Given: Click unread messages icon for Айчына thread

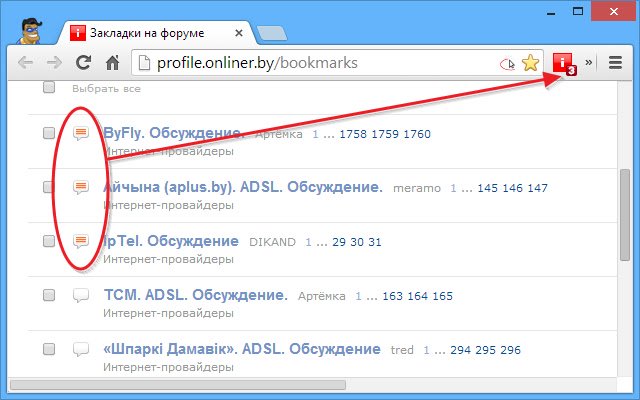Looking at the screenshot, I should [x=81, y=187].
